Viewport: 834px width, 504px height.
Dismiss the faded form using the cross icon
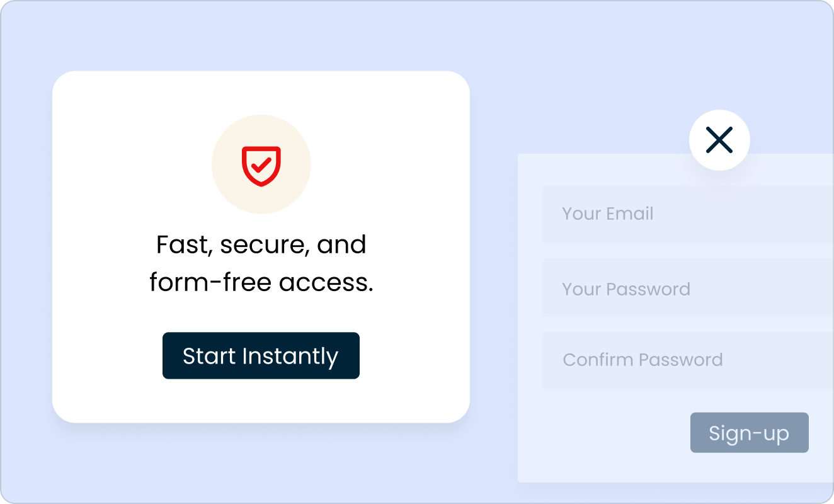point(719,140)
